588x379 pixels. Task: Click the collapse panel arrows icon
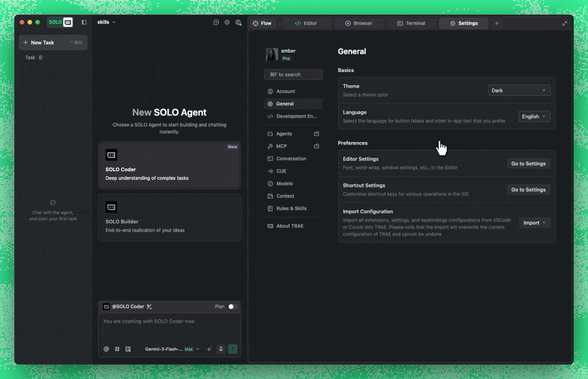click(x=565, y=23)
